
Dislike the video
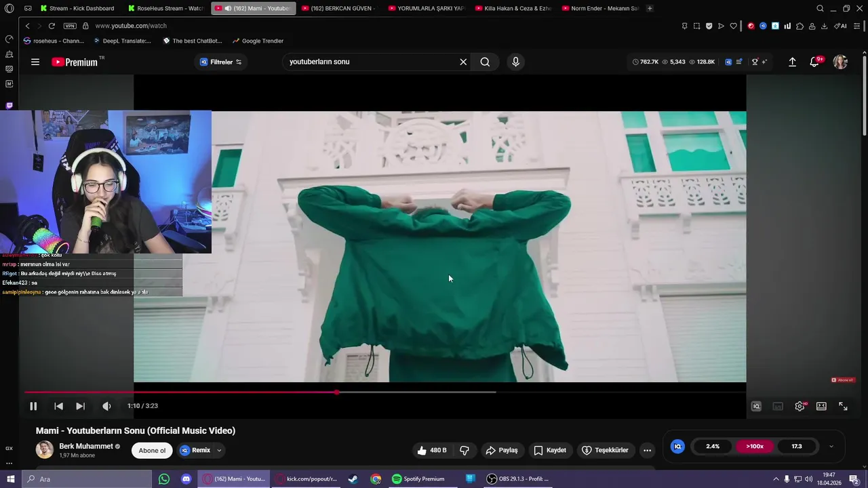click(x=465, y=450)
